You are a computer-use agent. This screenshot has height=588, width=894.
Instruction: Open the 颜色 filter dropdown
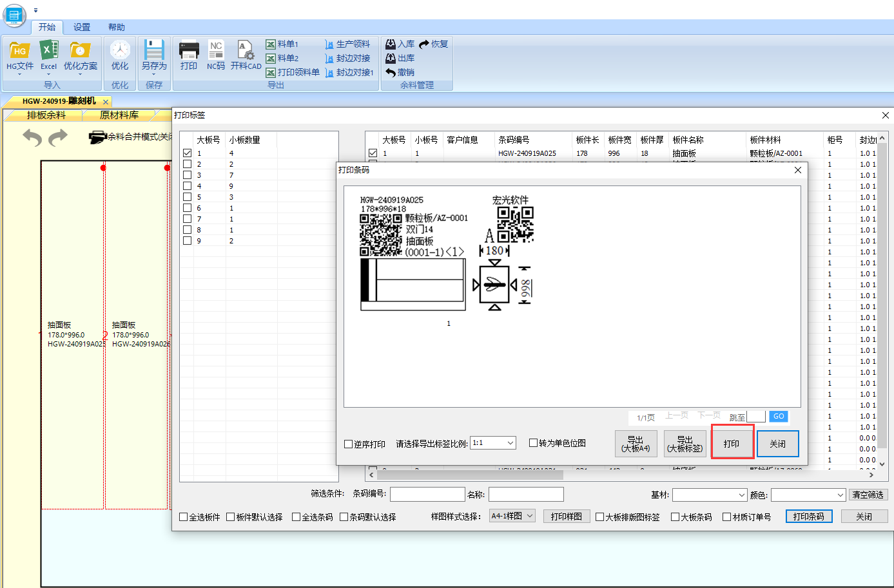pos(808,495)
